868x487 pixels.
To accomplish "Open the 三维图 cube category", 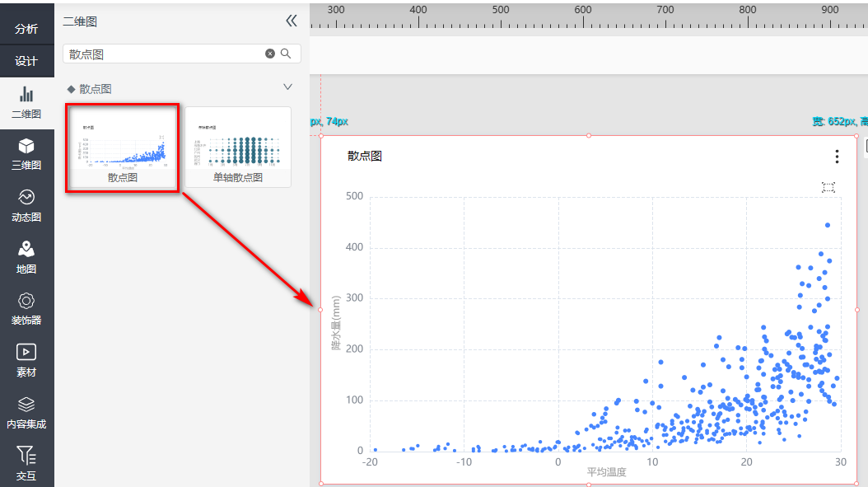I will tap(26, 153).
